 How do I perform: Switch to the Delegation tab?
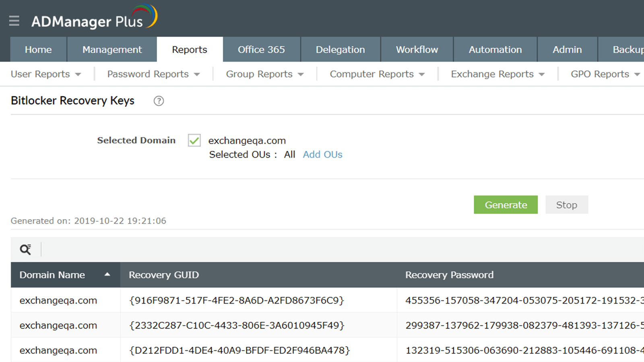pos(340,49)
